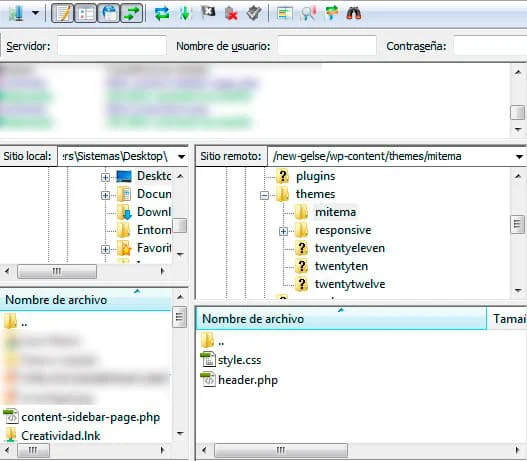Open the Sitio remoto path dropdown
This screenshot has width=527, height=461.
519,156
